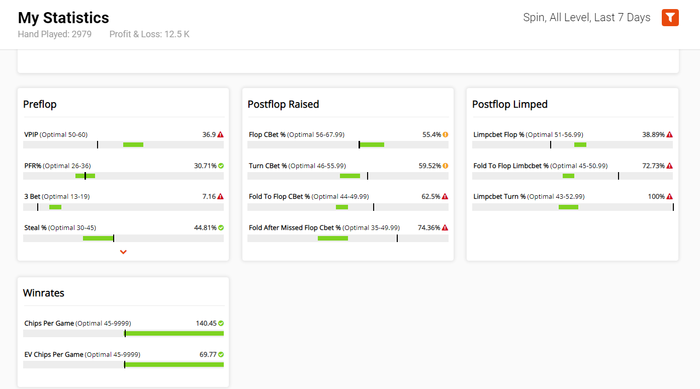Click the Limpcbet Turn % bar
The image size is (700, 389).
pos(573,207)
